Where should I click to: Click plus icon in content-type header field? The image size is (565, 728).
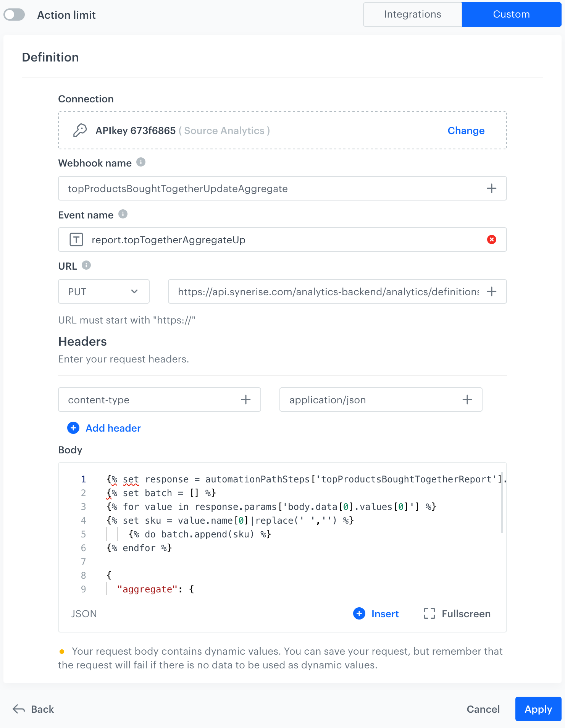click(x=246, y=400)
